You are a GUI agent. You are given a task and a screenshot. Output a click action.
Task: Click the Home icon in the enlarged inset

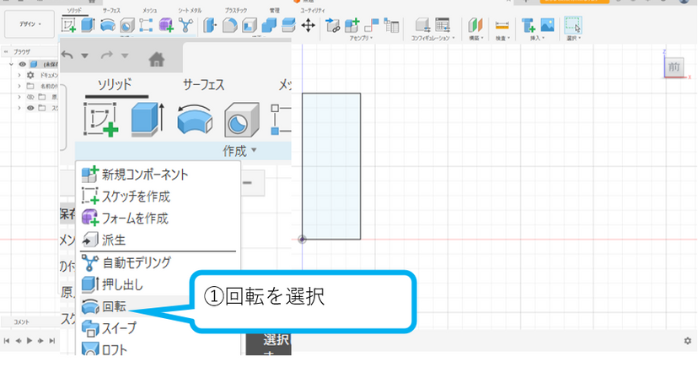tap(156, 59)
